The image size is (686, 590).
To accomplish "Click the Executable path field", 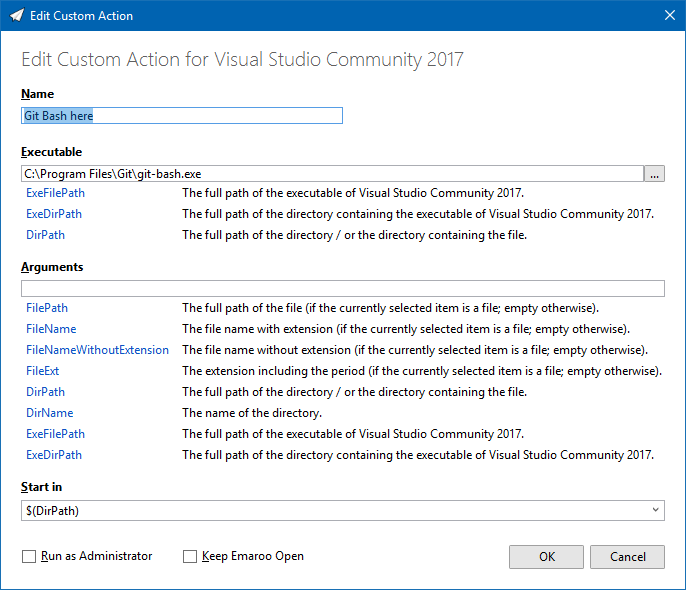I will click(332, 174).
